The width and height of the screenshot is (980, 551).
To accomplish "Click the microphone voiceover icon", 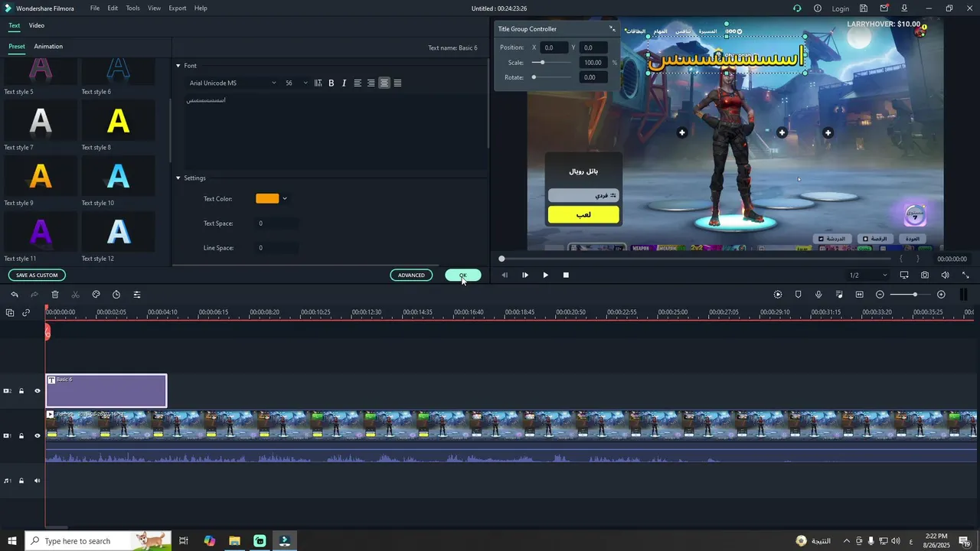I will tap(818, 295).
